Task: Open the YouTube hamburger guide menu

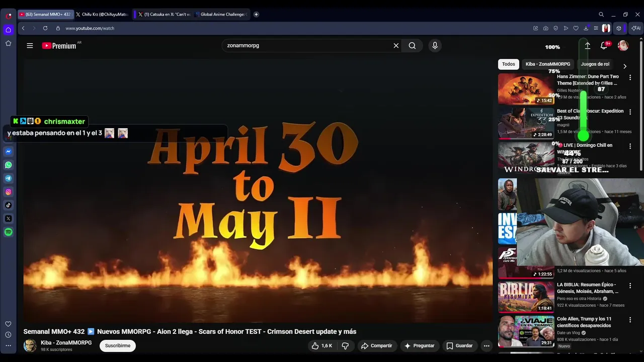Action: coord(30,46)
